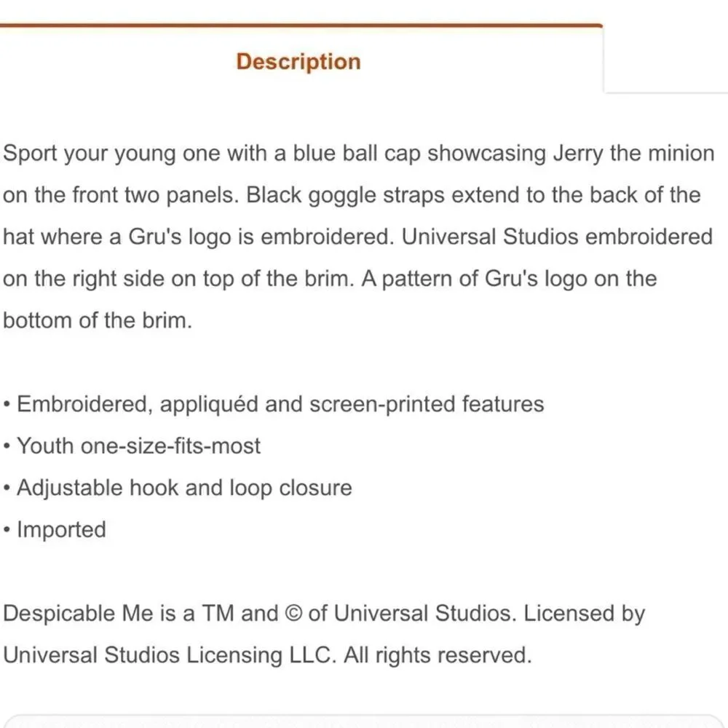Click Youth one-size-fits-most list item
728x728 pixels.
(x=138, y=446)
